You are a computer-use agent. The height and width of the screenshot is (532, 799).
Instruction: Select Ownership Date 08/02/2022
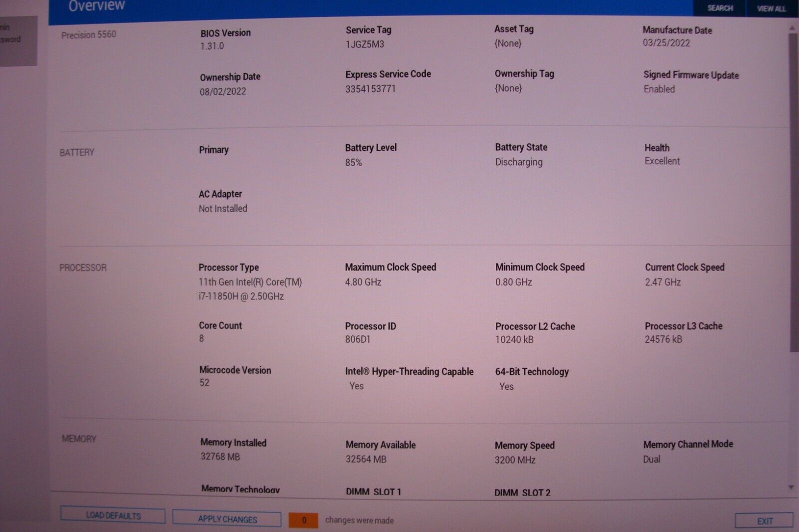223,91
